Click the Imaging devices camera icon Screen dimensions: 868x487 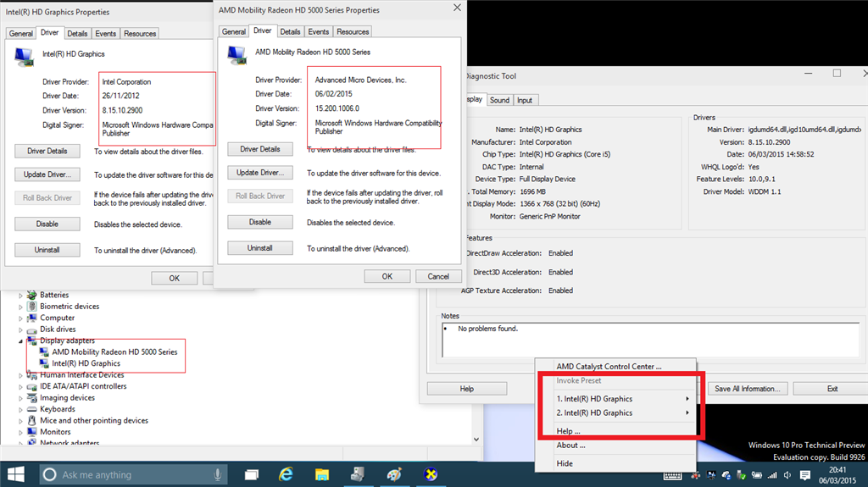click(31, 398)
